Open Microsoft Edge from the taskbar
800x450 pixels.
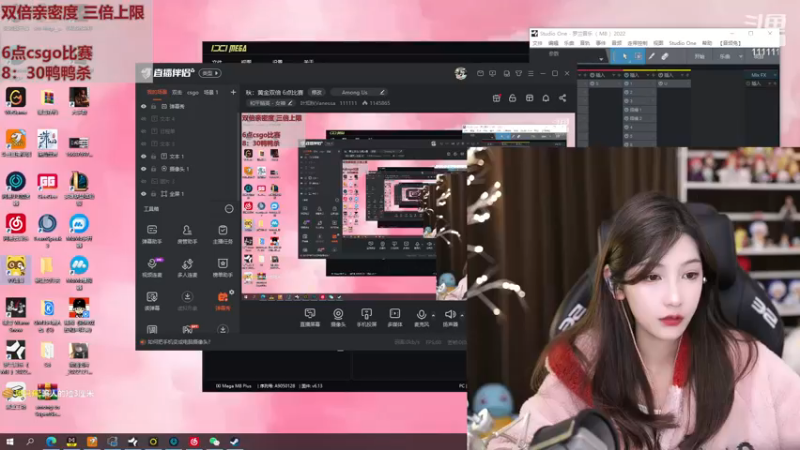click(51, 442)
